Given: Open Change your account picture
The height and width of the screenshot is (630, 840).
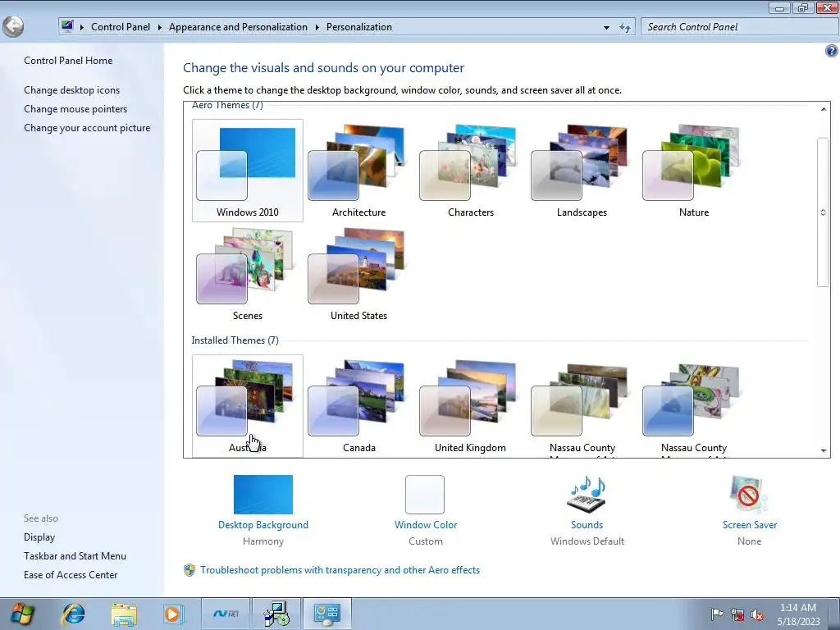Looking at the screenshot, I should coord(87,127).
